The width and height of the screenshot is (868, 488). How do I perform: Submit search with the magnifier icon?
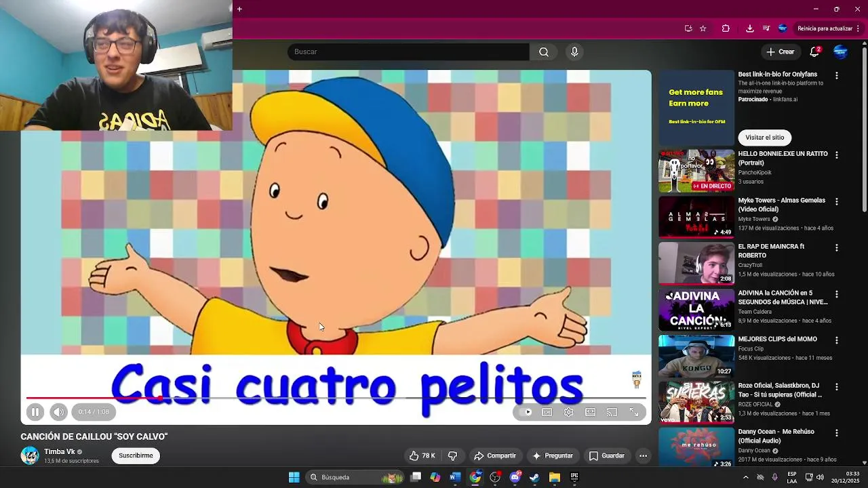click(x=544, y=52)
